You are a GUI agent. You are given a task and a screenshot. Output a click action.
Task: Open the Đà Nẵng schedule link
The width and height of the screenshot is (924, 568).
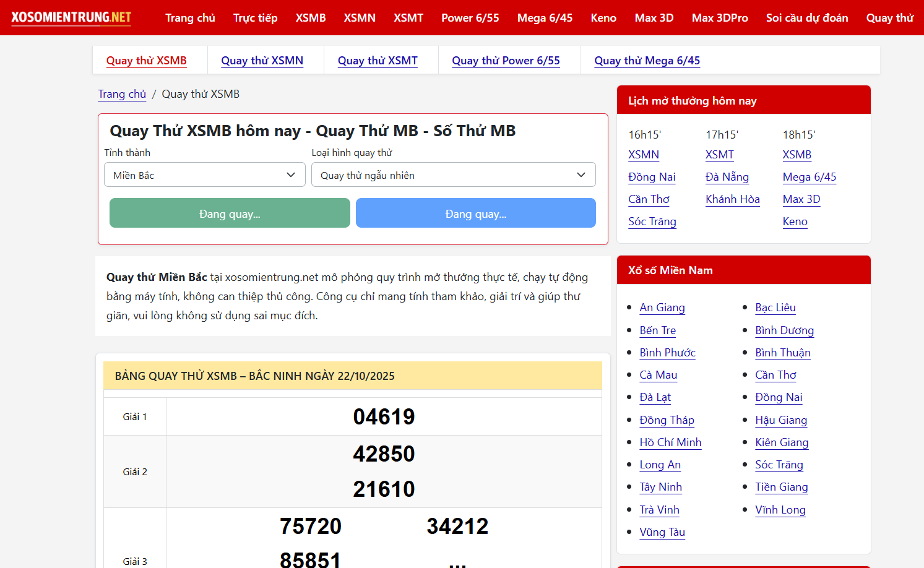click(727, 177)
